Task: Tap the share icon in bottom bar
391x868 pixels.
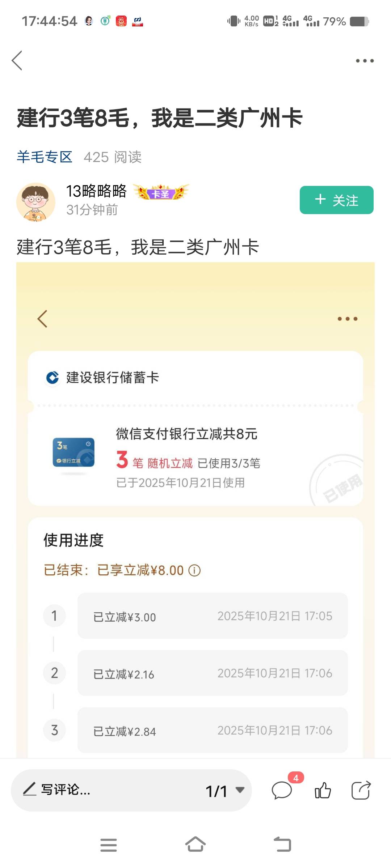Action: tap(361, 790)
